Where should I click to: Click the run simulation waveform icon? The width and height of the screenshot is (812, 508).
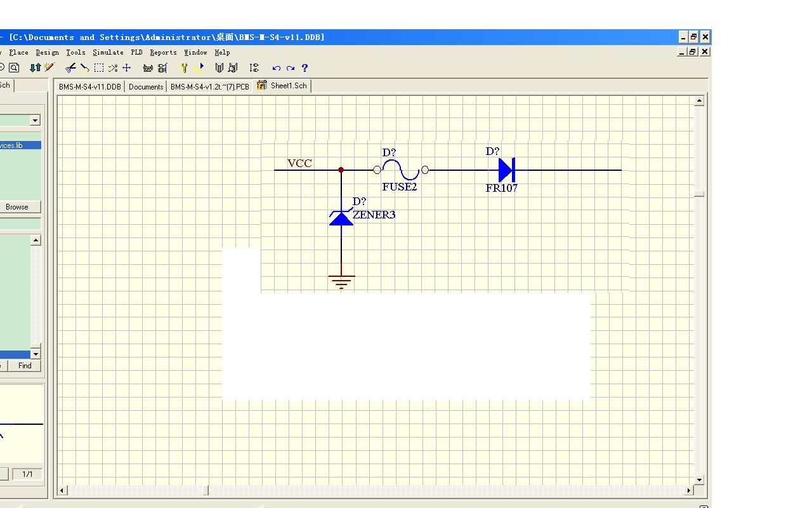pos(199,67)
